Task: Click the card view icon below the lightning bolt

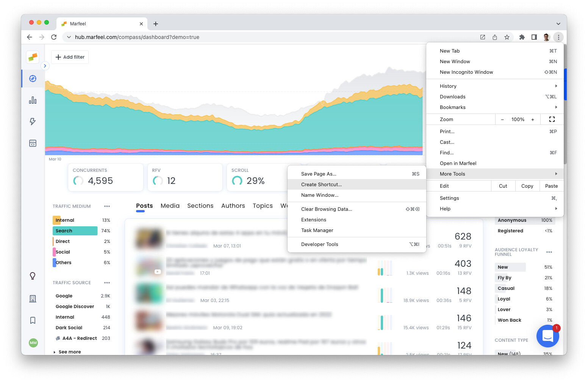Action: point(33,143)
